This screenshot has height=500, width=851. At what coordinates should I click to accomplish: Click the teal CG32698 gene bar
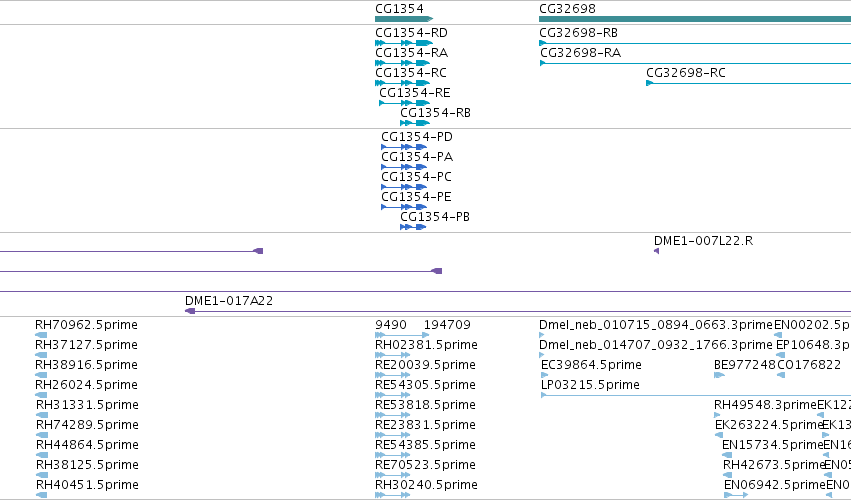point(695,20)
